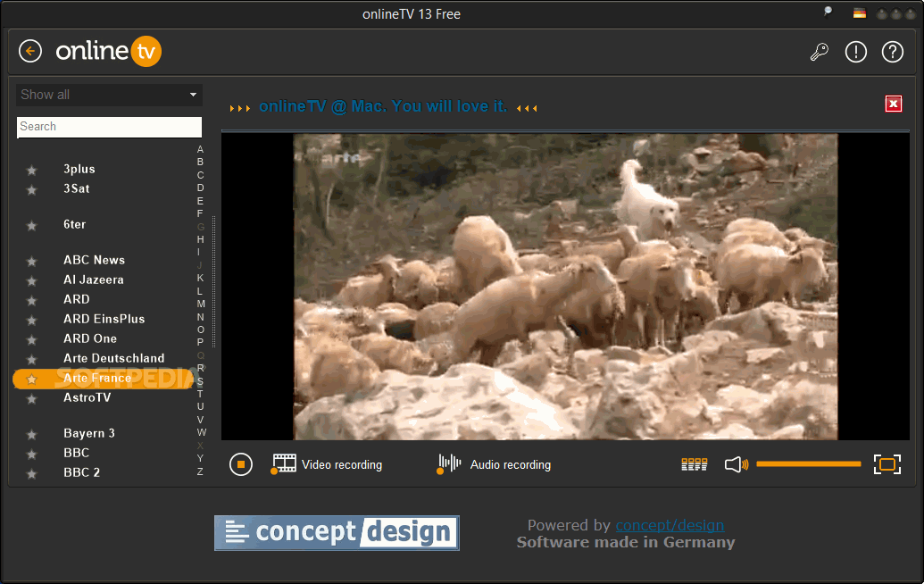Favorite the Al Jazeera star

point(32,281)
